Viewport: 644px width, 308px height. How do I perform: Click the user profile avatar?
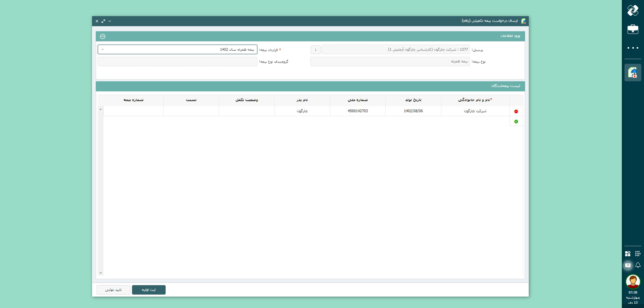click(x=633, y=281)
